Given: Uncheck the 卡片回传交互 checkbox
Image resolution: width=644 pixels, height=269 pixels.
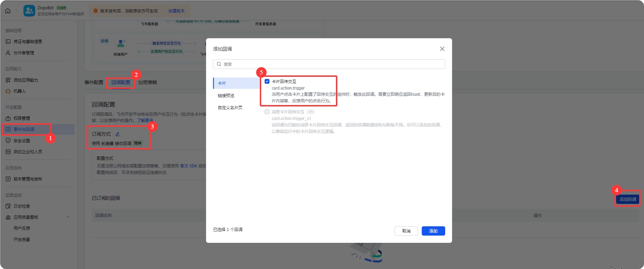Looking at the screenshot, I should tap(267, 81).
